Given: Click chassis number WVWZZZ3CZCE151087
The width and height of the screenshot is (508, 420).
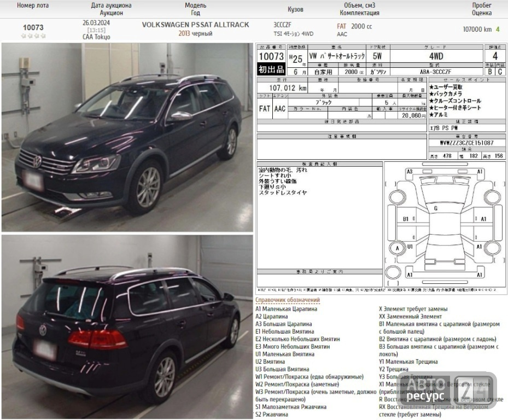Looking at the screenshot, I should pyautogui.click(x=466, y=143).
